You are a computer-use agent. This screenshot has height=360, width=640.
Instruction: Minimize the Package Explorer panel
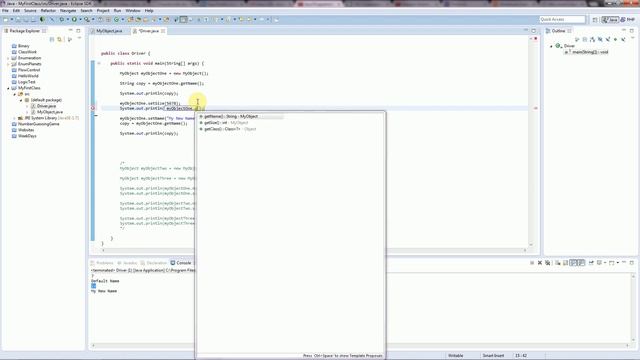(70, 31)
